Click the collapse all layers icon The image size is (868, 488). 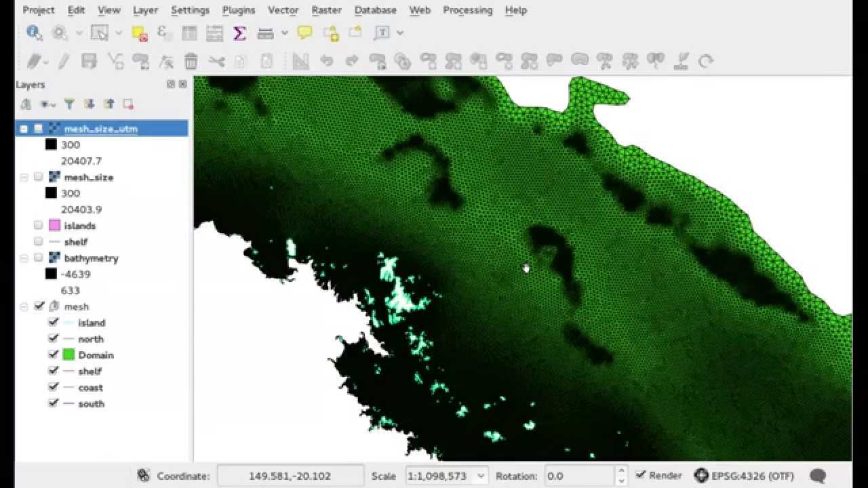coord(108,104)
